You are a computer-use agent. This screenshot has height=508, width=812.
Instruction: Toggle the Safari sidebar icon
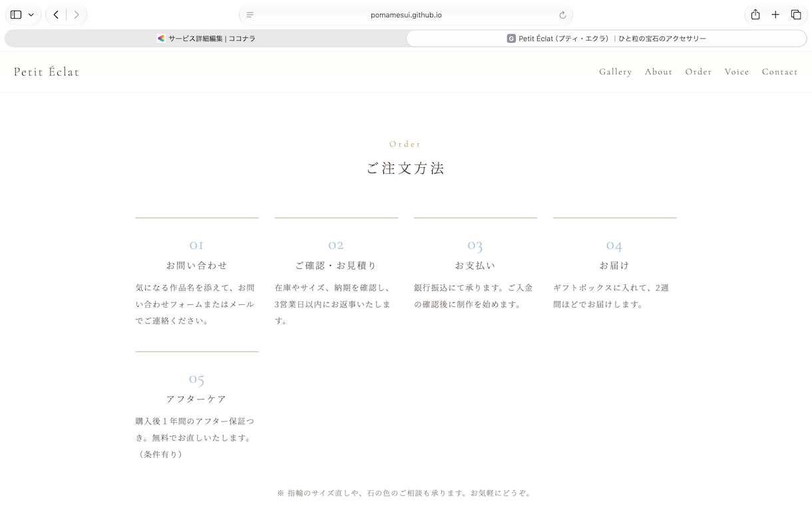click(16, 15)
